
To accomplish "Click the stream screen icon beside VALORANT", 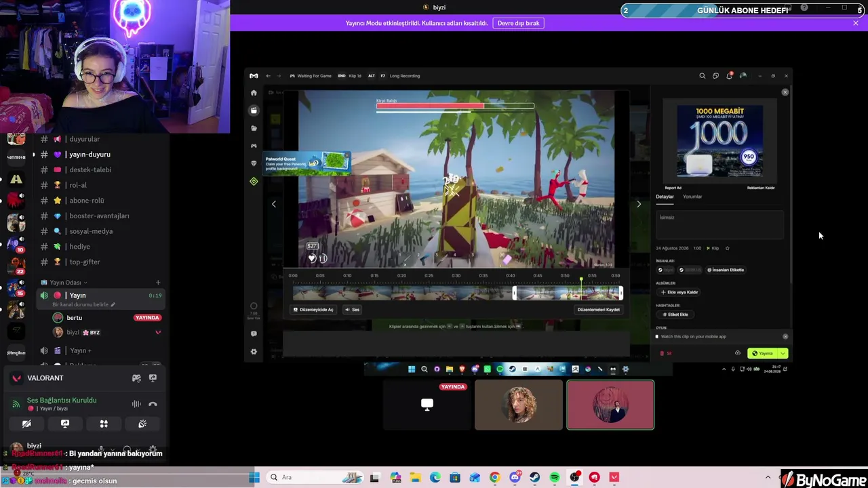I will (x=153, y=378).
